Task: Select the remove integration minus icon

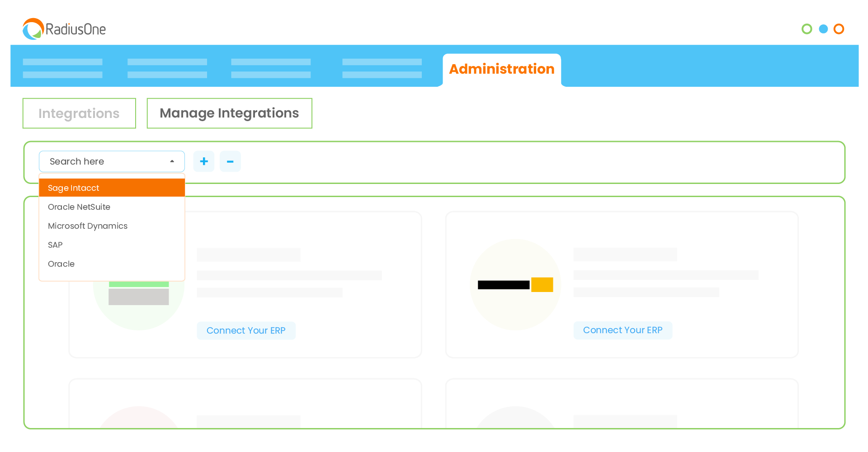Action: point(230,161)
